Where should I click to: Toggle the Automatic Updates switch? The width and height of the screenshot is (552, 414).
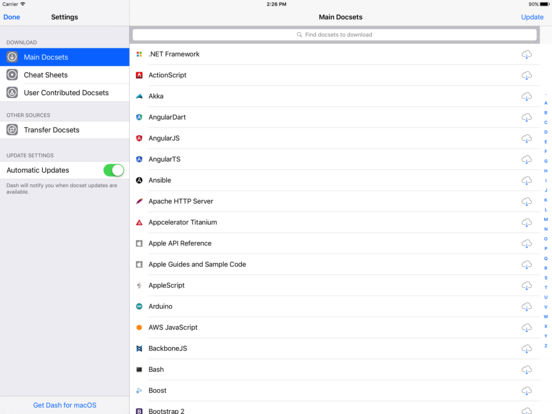[x=113, y=170]
